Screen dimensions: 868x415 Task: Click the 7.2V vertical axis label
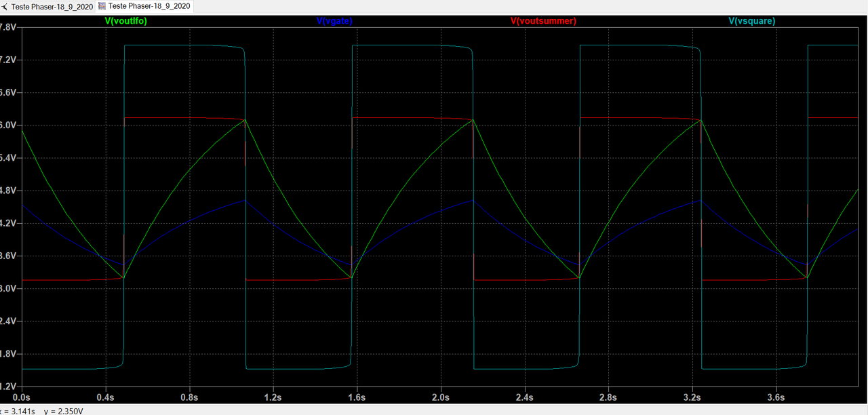(7, 60)
